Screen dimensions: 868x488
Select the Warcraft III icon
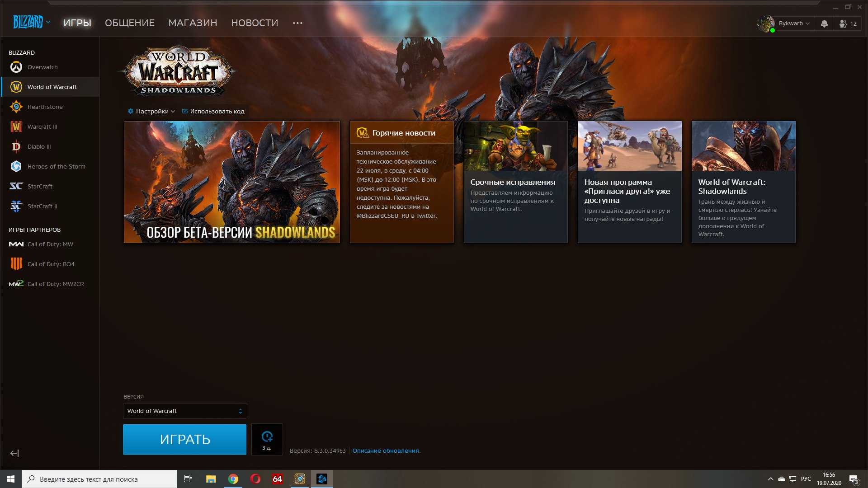16,127
